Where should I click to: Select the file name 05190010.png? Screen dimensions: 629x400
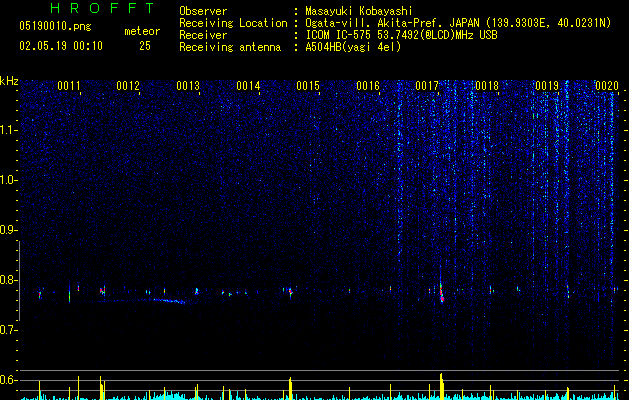55,26
